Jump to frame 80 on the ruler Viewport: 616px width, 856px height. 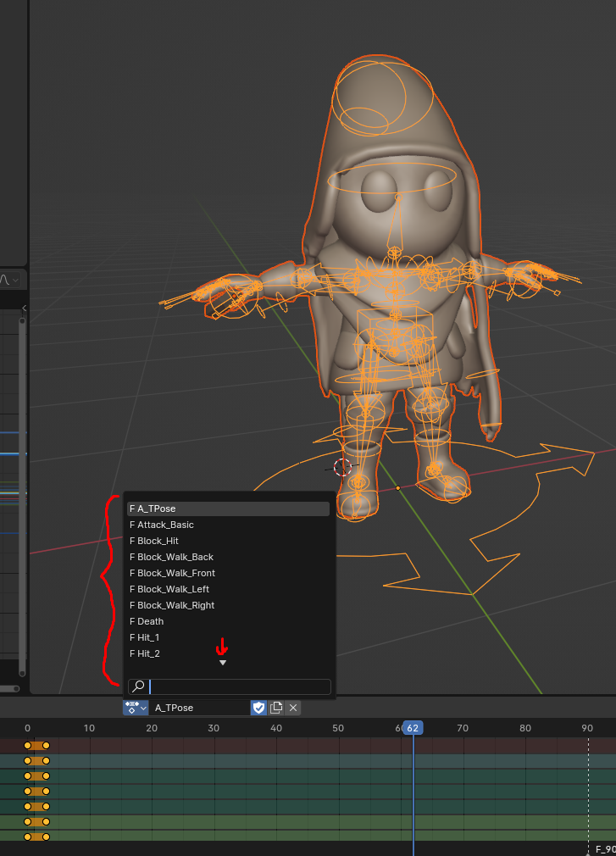[x=524, y=728]
